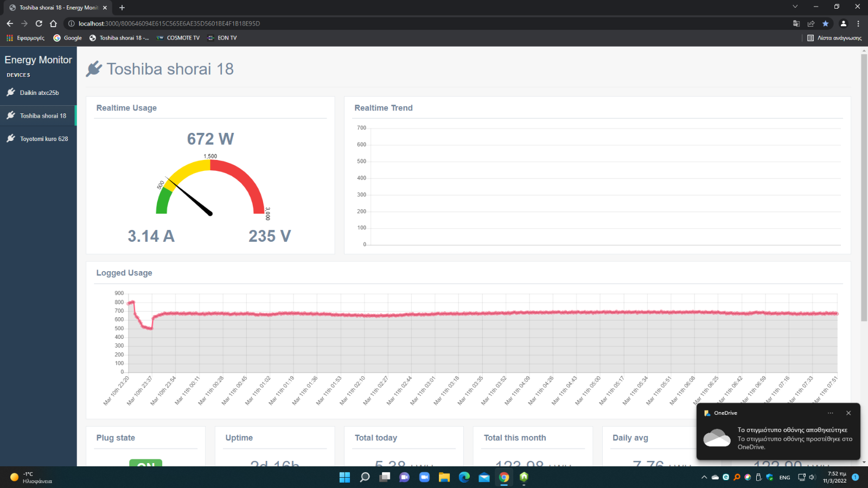The image size is (868, 488).
Task: Click the plug icon beside Daikin atxc25b
Action: click(11, 92)
